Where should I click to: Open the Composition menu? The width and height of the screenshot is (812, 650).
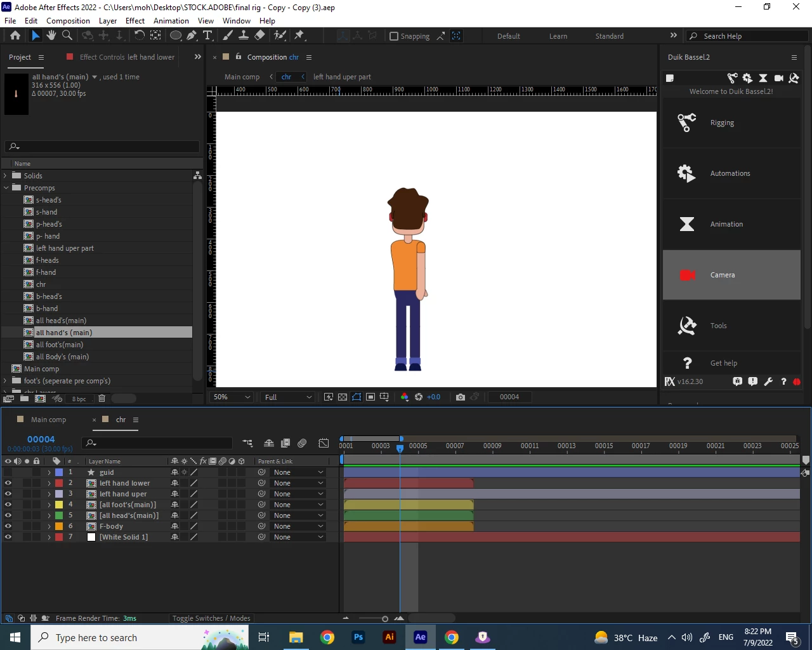click(68, 20)
